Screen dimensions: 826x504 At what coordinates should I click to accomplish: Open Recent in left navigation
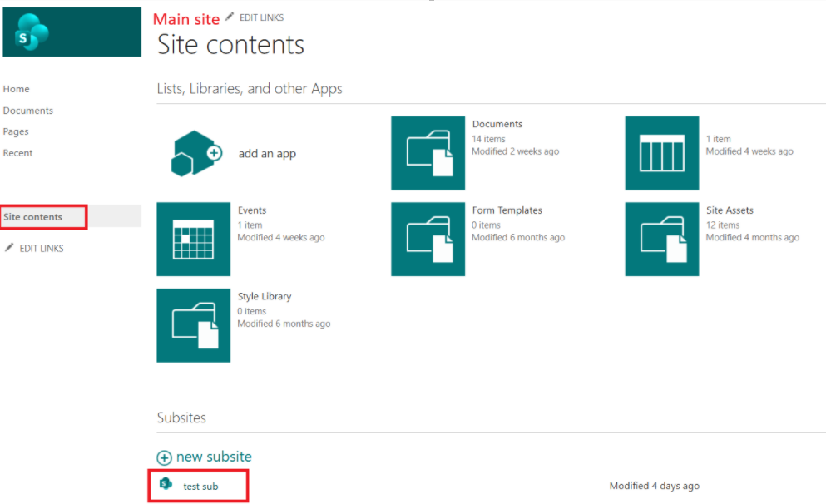(18, 153)
